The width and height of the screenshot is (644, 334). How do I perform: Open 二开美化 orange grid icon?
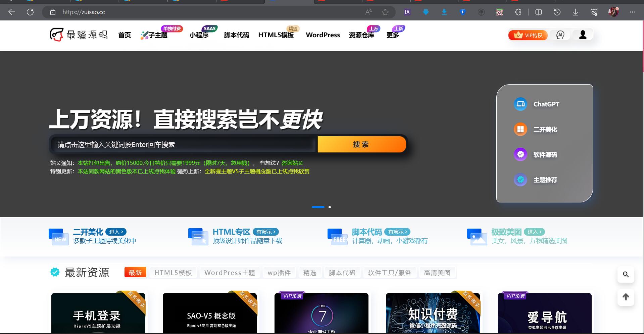[521, 129]
